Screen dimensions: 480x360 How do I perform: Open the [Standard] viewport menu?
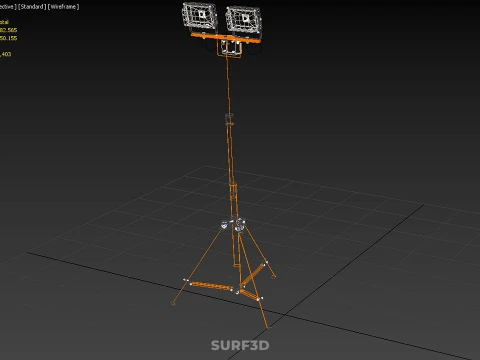point(32,7)
